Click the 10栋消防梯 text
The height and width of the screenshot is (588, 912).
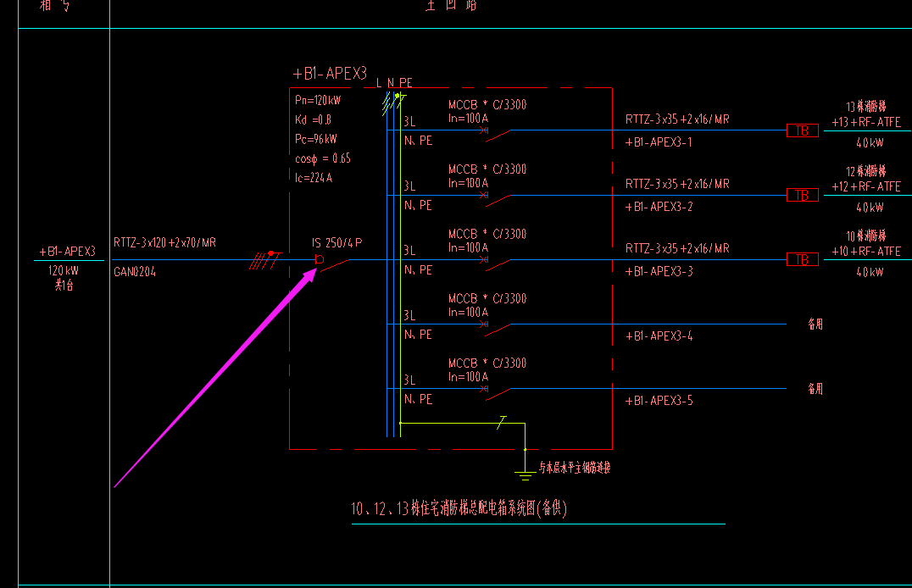coord(866,236)
